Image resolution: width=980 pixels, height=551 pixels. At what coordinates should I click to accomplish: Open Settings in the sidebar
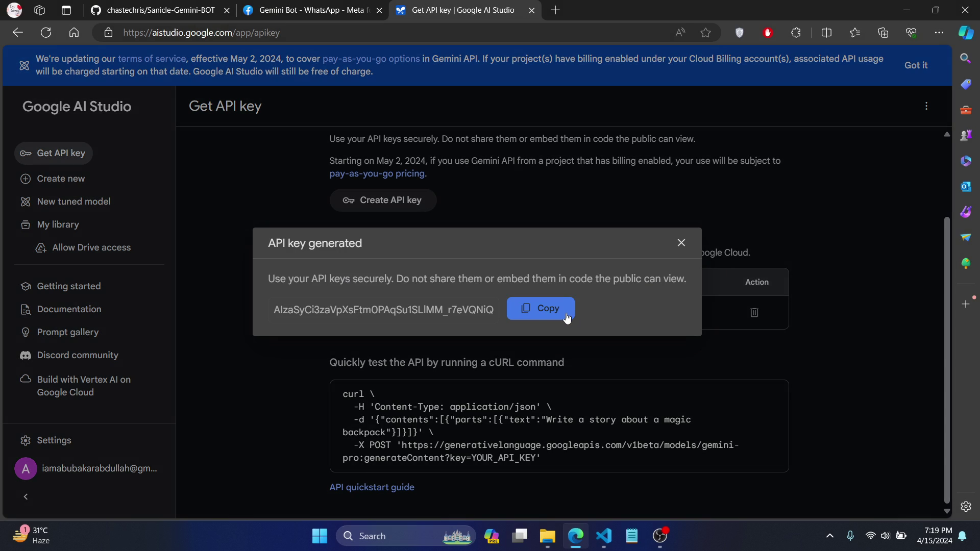point(54,440)
